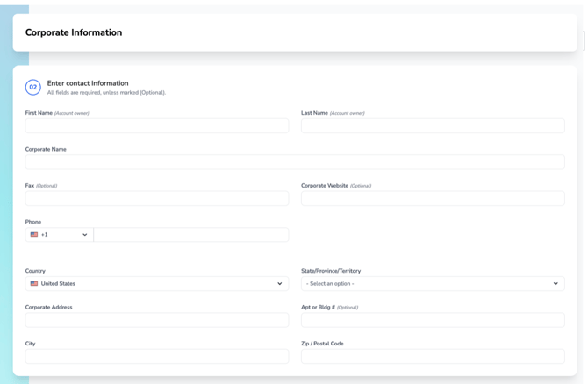Screen dimensions: 588x384
Task: Click the Corporate Information heading
Action: tap(74, 32)
